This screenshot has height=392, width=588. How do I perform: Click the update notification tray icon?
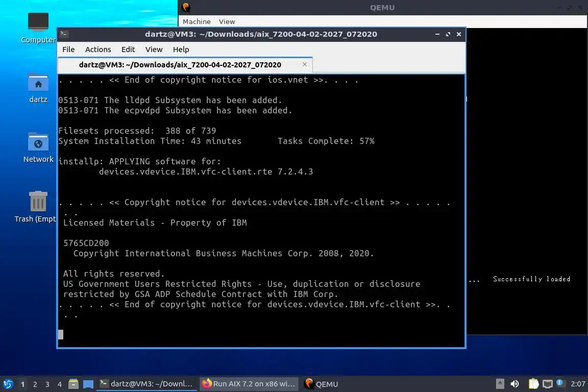point(560,383)
